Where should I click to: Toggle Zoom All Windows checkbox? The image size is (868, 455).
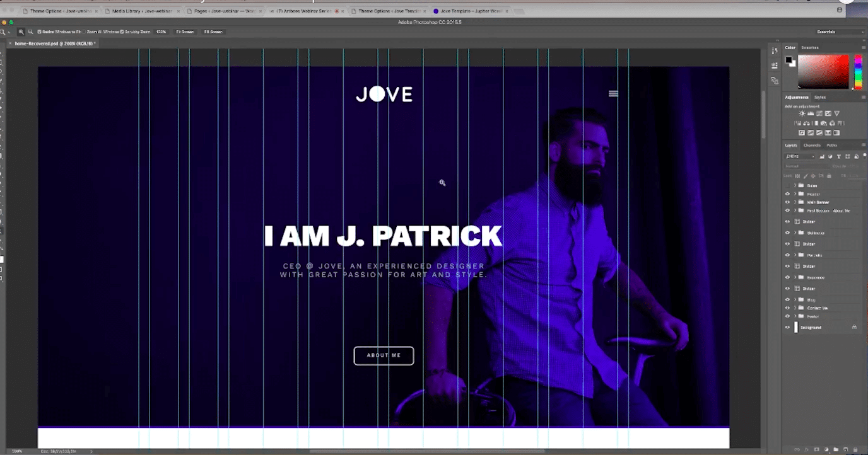coord(84,32)
